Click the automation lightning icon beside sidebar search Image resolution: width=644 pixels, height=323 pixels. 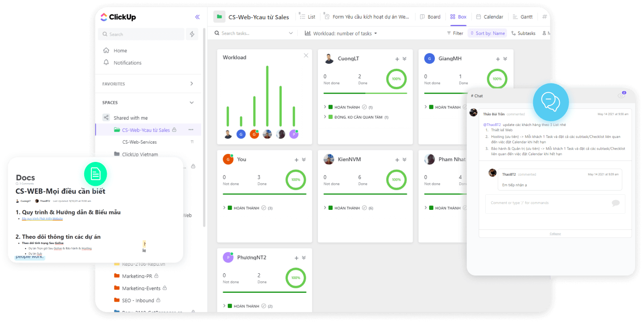[191, 34]
